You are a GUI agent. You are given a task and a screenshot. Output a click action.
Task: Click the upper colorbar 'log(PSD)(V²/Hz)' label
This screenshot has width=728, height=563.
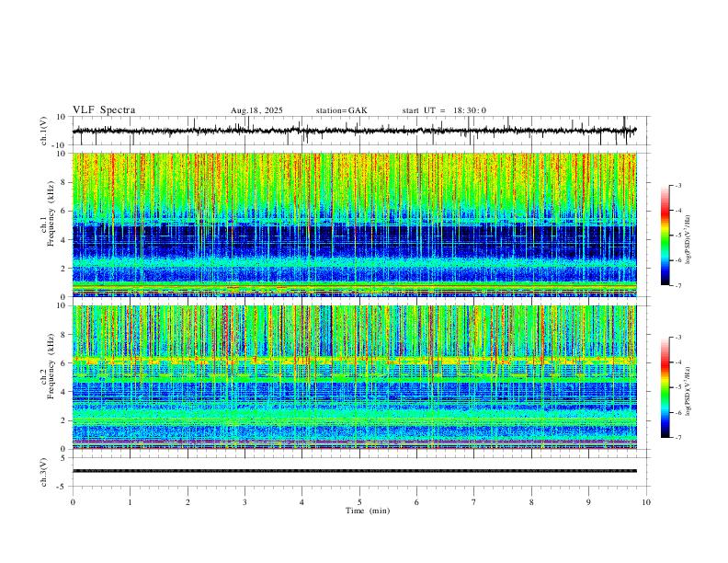[688, 240]
